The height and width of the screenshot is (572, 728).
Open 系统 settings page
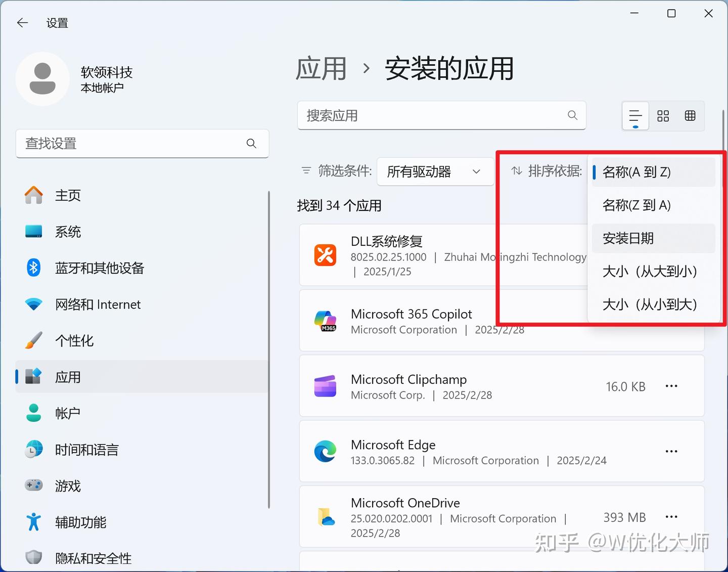(x=142, y=232)
